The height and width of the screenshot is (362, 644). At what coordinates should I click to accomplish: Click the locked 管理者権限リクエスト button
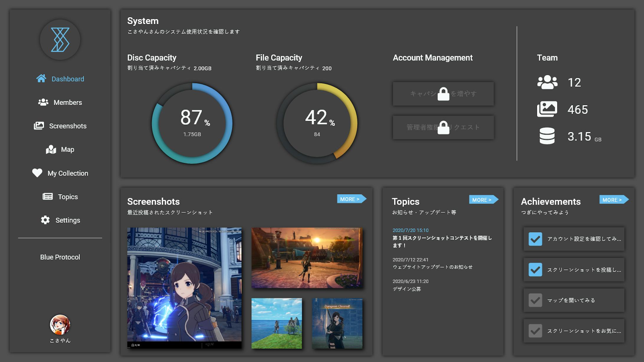pyautogui.click(x=443, y=127)
